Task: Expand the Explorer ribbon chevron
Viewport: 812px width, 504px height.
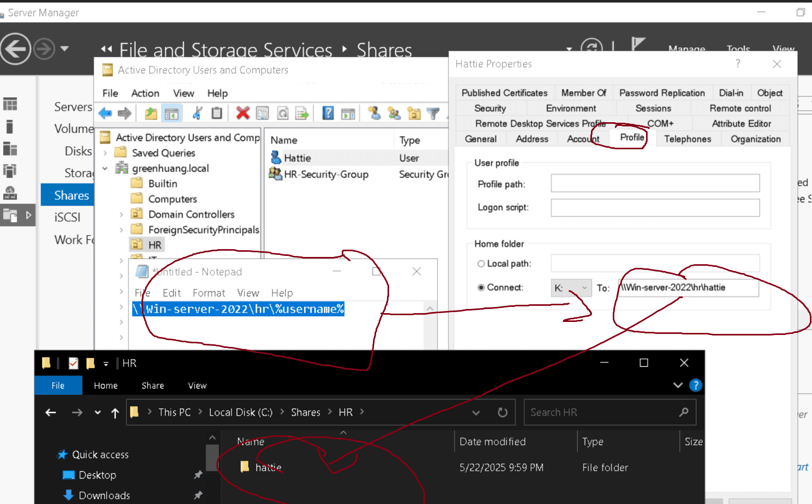Action: [x=678, y=385]
